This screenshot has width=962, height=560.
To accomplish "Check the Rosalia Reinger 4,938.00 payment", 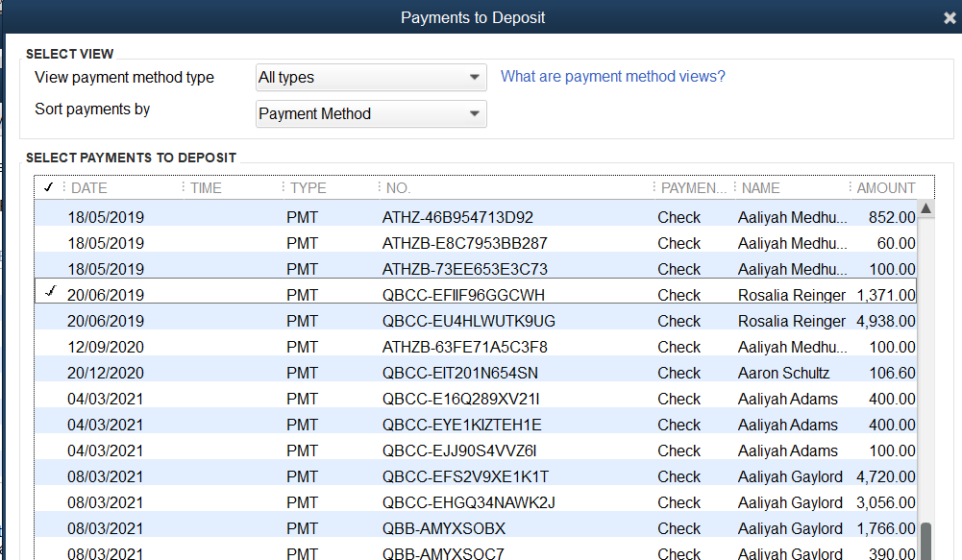I will point(49,321).
